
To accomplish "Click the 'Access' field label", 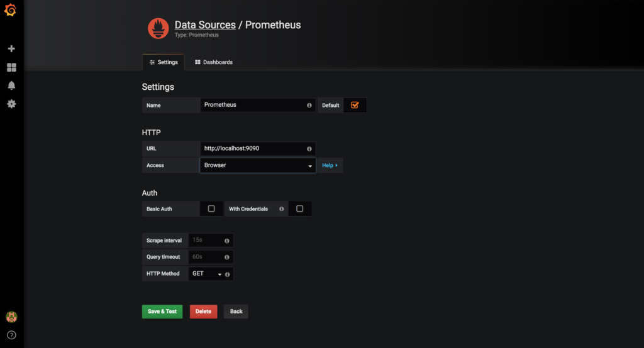I will (155, 165).
